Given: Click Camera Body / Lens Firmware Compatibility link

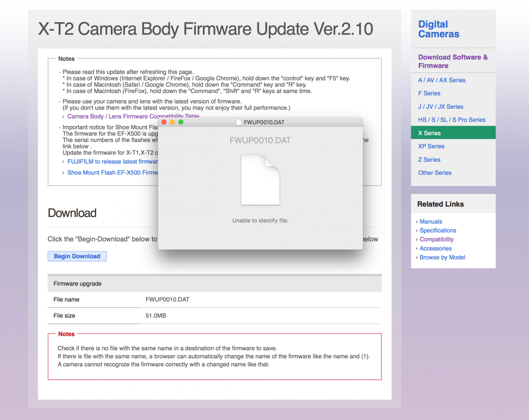Looking at the screenshot, I should click(x=112, y=117).
